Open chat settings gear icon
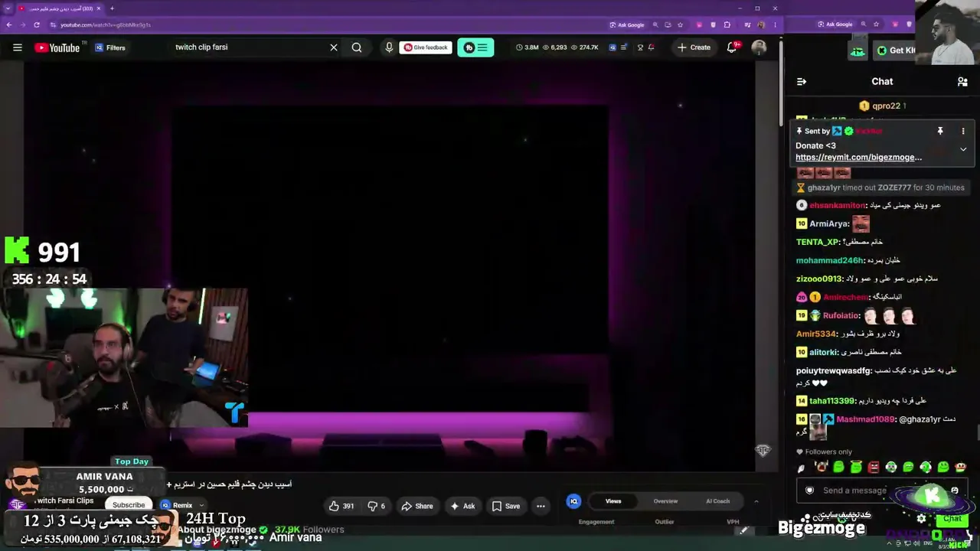The width and height of the screenshot is (980, 551). tap(921, 519)
